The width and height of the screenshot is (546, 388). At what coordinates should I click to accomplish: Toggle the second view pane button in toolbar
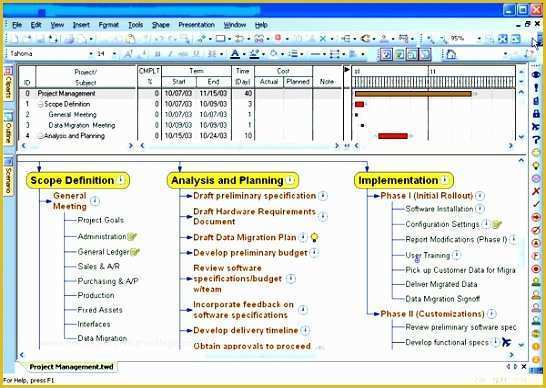pos(399,54)
